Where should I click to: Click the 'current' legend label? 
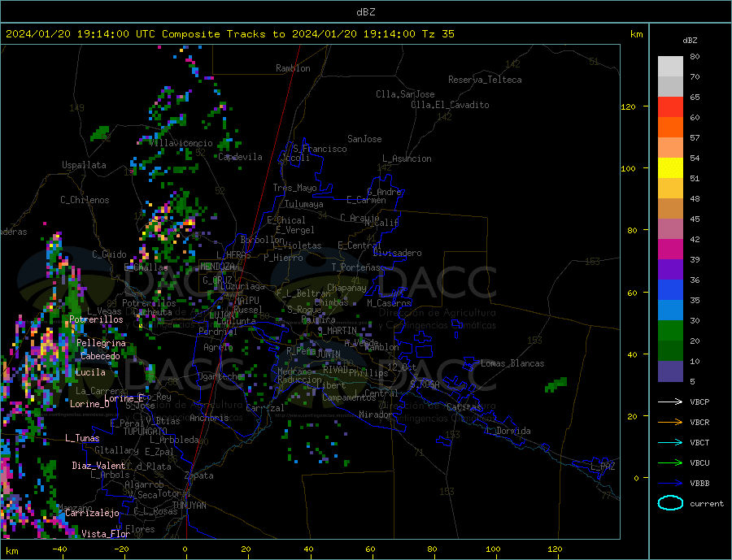pyautogui.click(x=707, y=504)
